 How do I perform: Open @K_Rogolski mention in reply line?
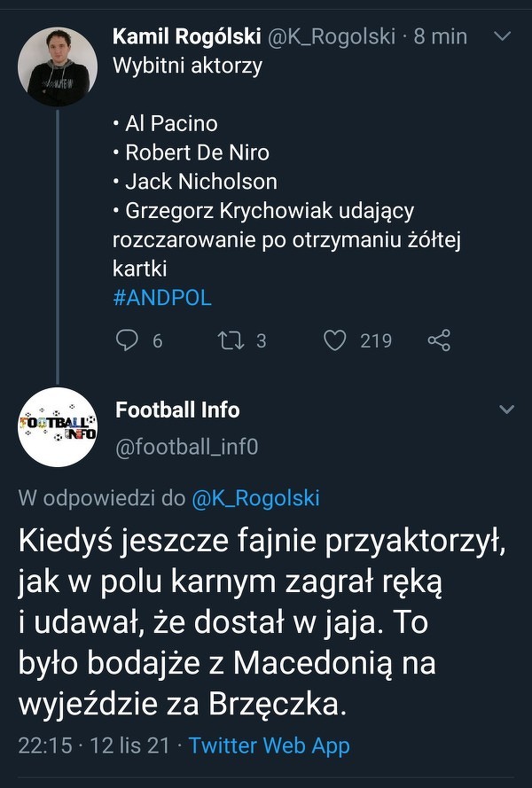tap(255, 498)
